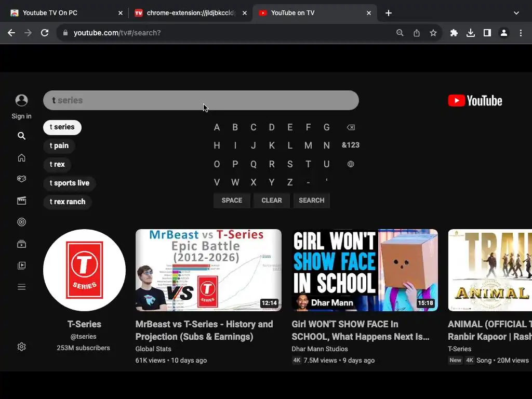Share this page via address bar icon
The image size is (532, 399).
(417, 33)
